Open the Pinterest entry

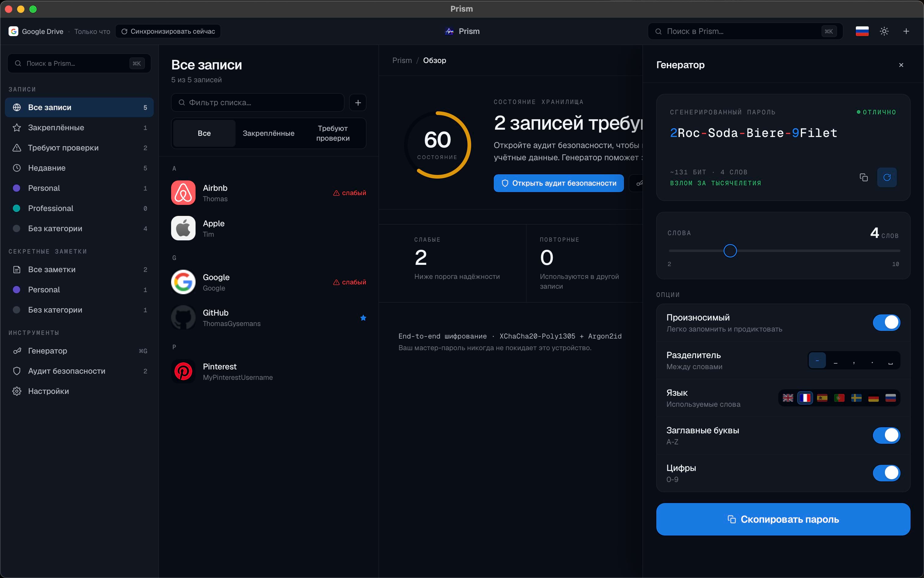point(268,372)
